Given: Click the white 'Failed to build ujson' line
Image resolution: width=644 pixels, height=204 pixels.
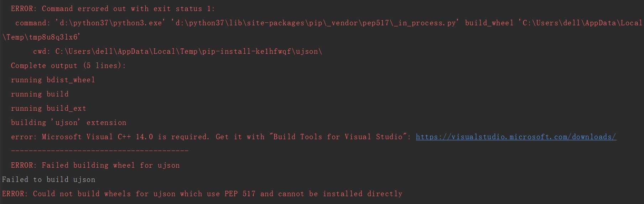Looking at the screenshot, I should click(x=48, y=180).
